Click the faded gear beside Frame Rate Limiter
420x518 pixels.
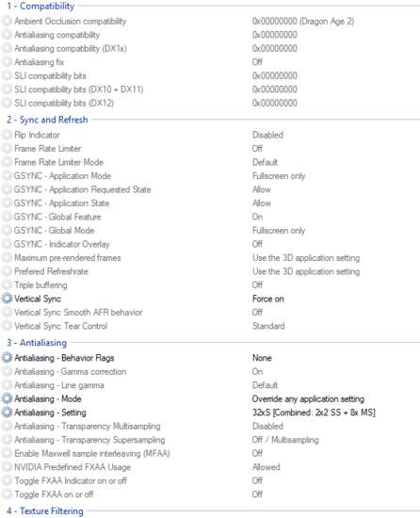(7, 148)
